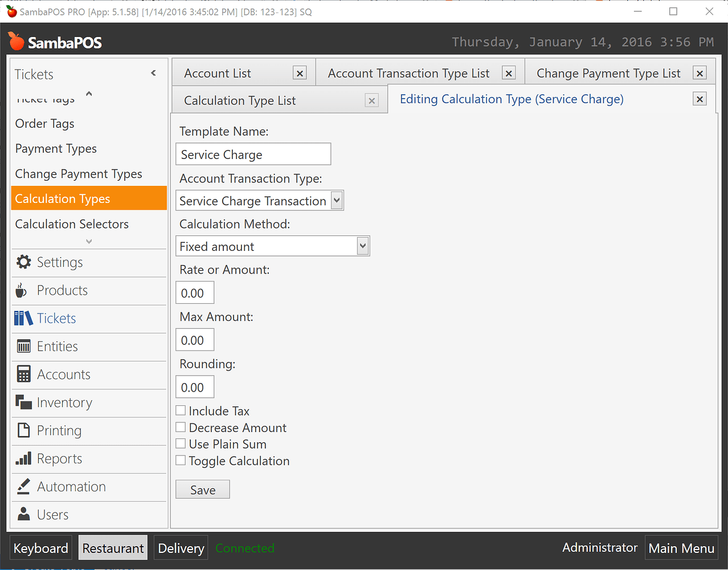Enable Use Plain Sum
This screenshot has height=570, width=728.
pyautogui.click(x=181, y=443)
